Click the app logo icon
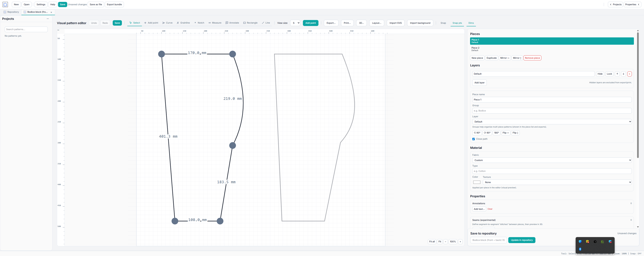644x256 pixels. [x=5, y=4]
